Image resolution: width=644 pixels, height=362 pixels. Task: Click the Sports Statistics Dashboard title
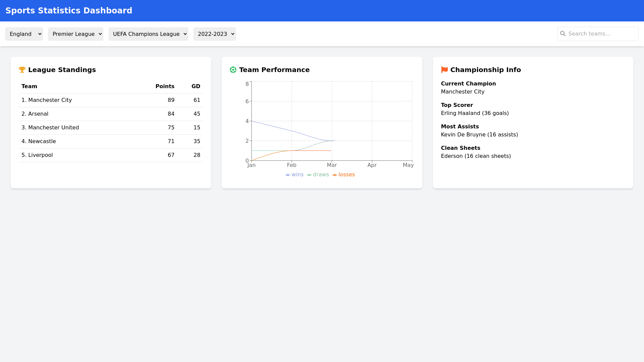(69, 11)
